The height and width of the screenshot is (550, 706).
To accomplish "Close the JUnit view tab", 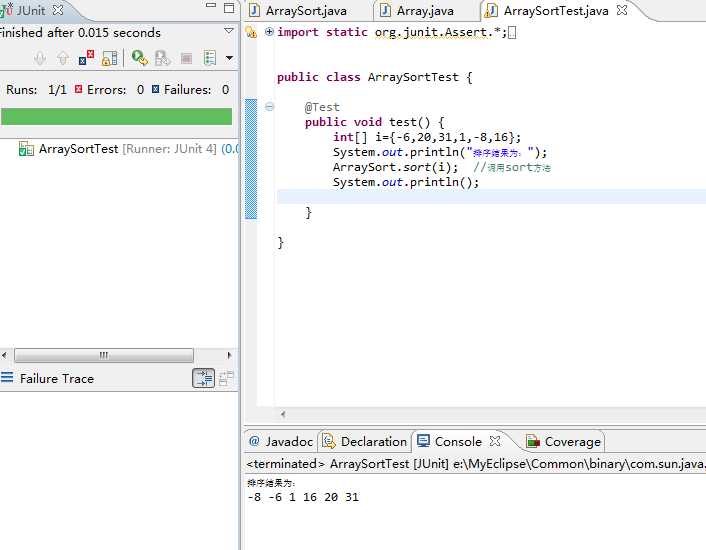I will click(58, 9).
